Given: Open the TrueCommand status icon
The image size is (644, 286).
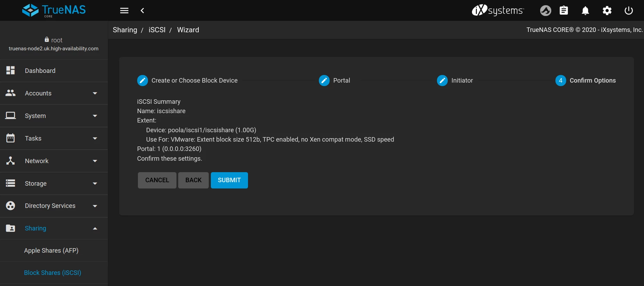Looking at the screenshot, I should 545,11.
